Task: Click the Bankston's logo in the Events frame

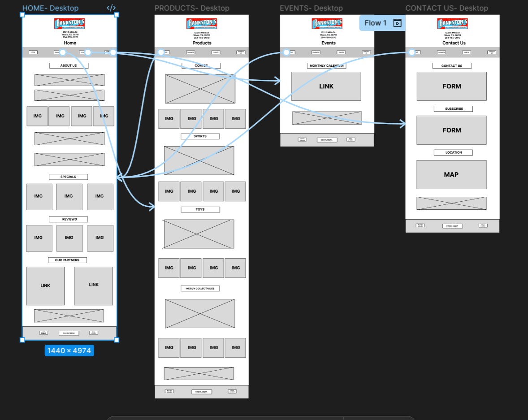Action: tap(327, 24)
